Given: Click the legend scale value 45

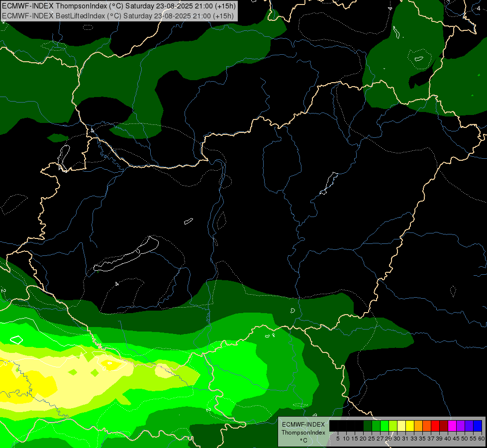Looking at the screenshot, I should click(x=456, y=439).
